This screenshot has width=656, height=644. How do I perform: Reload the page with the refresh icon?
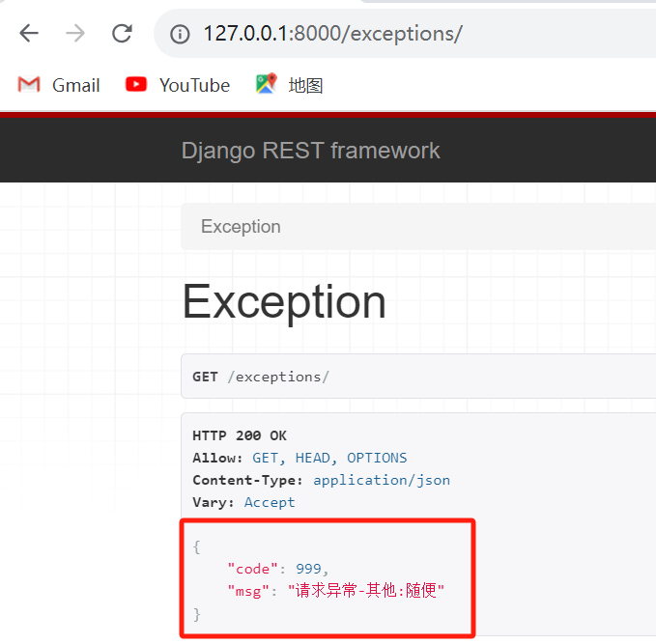[x=122, y=34]
